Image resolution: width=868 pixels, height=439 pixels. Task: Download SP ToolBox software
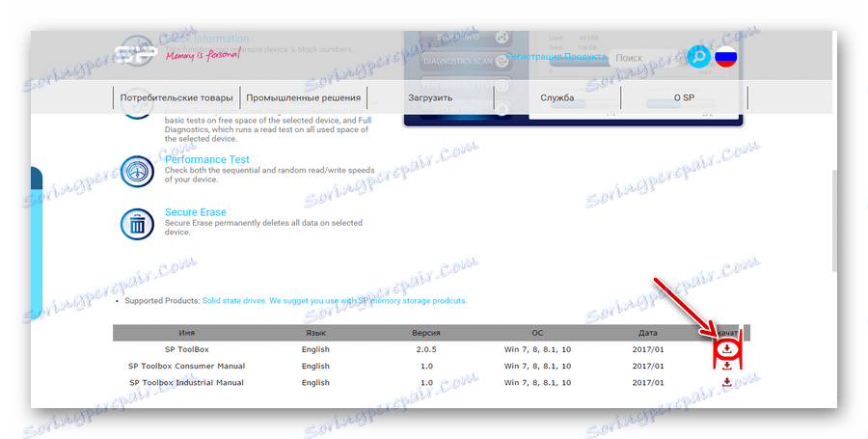click(x=727, y=349)
